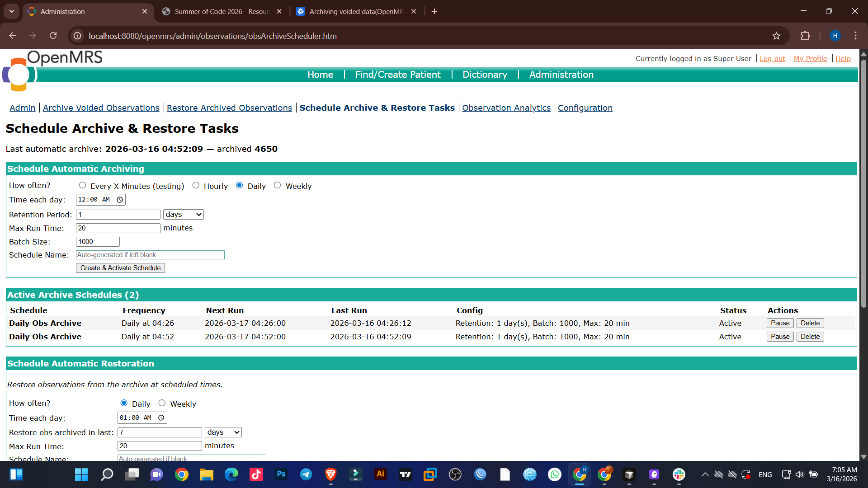This screenshot has width=868, height=488.
Task: Select Weekly archive frequency
Action: tap(277, 185)
